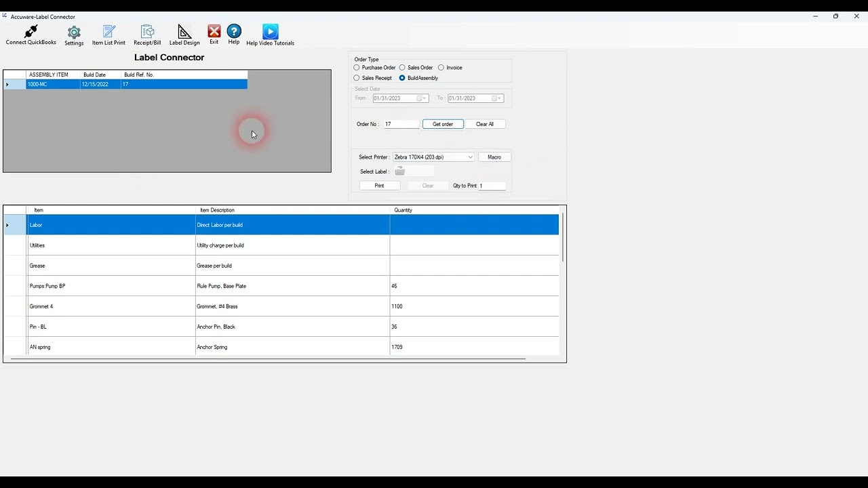Click the Print button
The width and height of the screenshot is (868, 488).
379,186
